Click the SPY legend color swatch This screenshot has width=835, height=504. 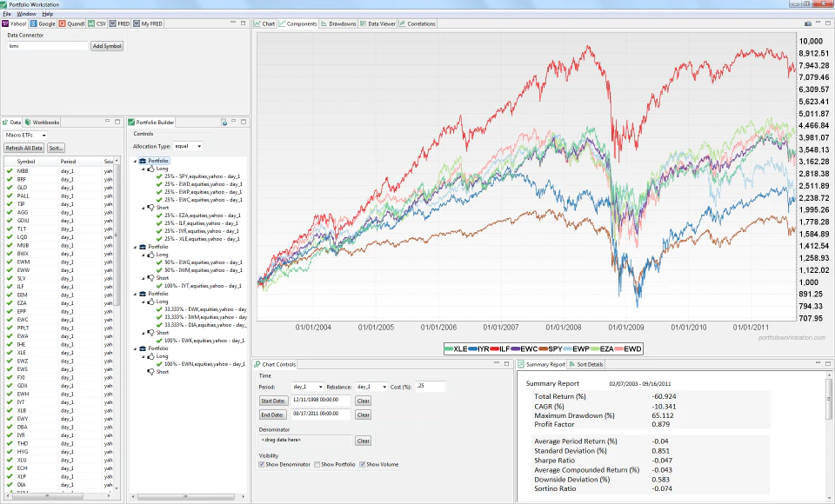pyautogui.click(x=543, y=349)
